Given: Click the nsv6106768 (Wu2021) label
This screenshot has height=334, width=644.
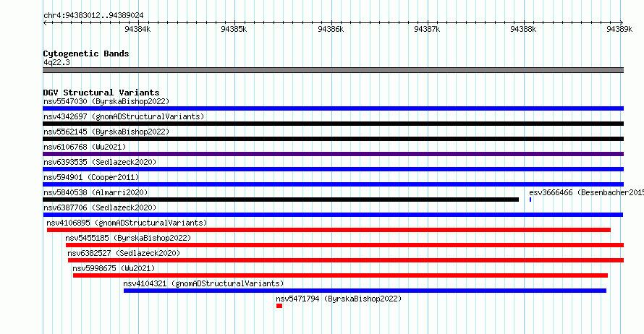Looking at the screenshot, I should [x=85, y=147].
